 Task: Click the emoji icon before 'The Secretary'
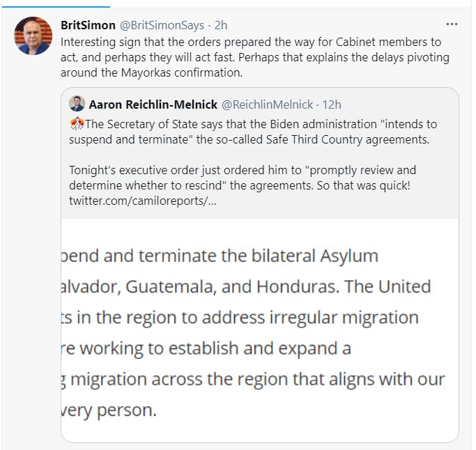pyautogui.click(x=77, y=123)
